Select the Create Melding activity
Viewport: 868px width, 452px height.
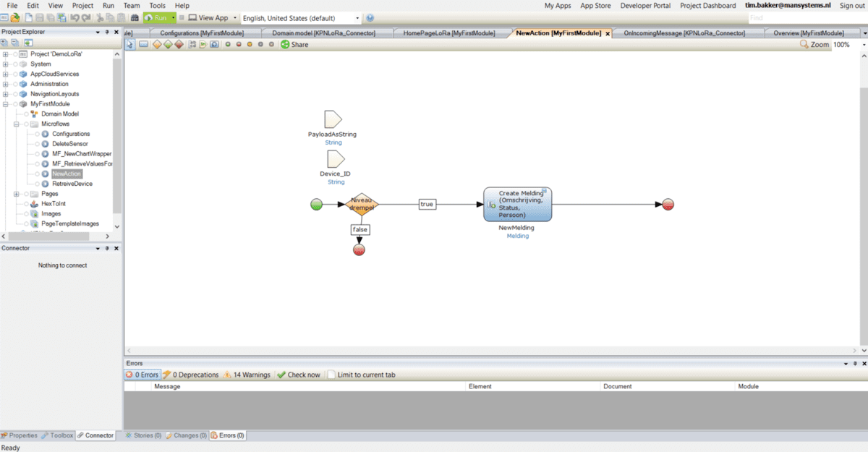517,205
